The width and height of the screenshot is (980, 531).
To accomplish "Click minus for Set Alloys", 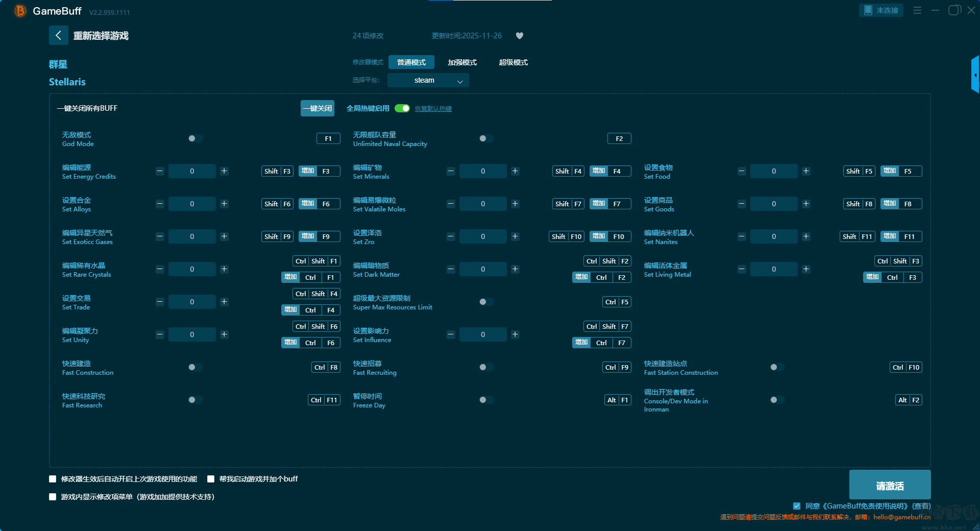I will click(160, 204).
